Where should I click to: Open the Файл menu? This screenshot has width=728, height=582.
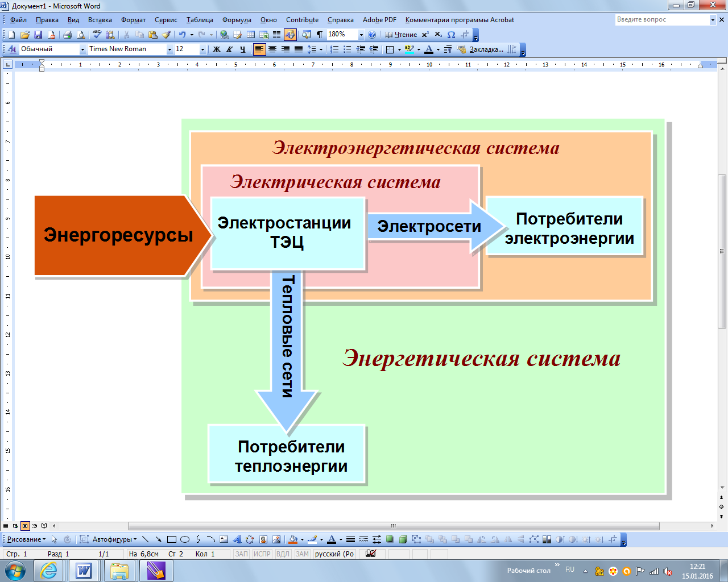[18, 20]
